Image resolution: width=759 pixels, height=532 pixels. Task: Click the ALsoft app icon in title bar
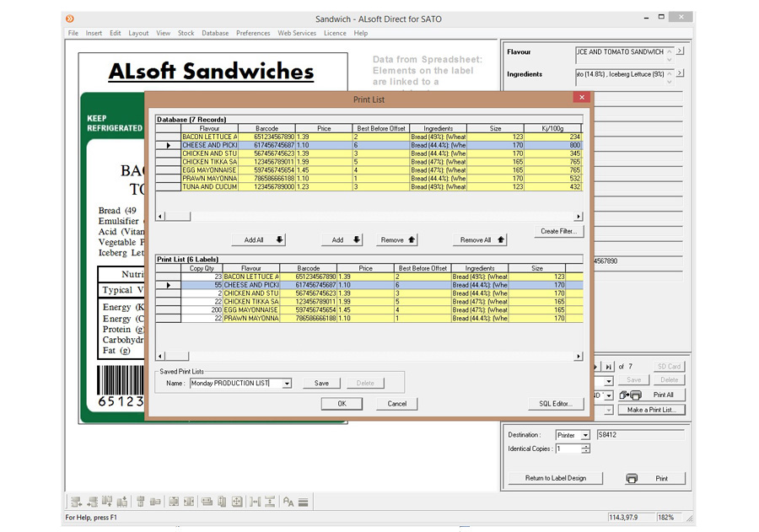pos(69,18)
